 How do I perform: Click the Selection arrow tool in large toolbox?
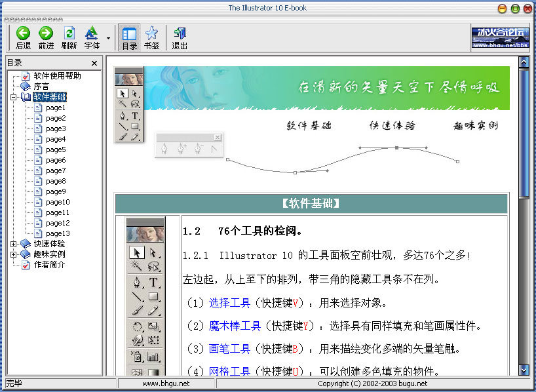[x=137, y=253]
